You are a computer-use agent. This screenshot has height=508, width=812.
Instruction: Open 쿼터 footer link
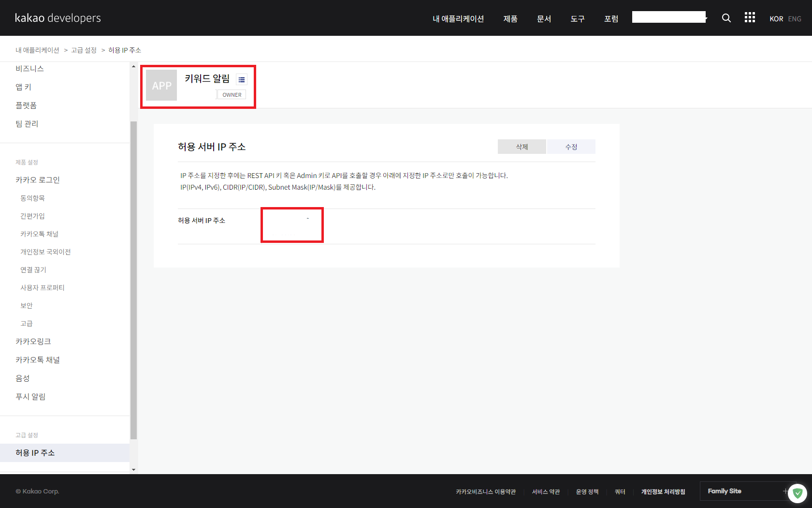pos(620,492)
